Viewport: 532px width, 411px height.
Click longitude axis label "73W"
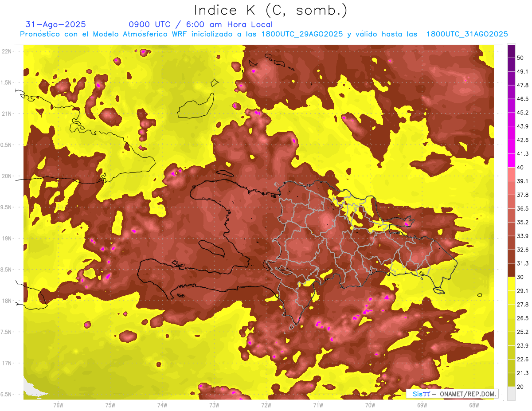(214, 405)
